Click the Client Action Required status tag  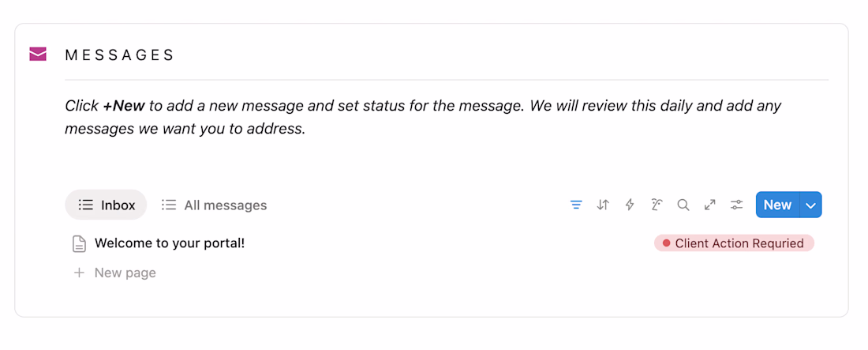(x=734, y=243)
